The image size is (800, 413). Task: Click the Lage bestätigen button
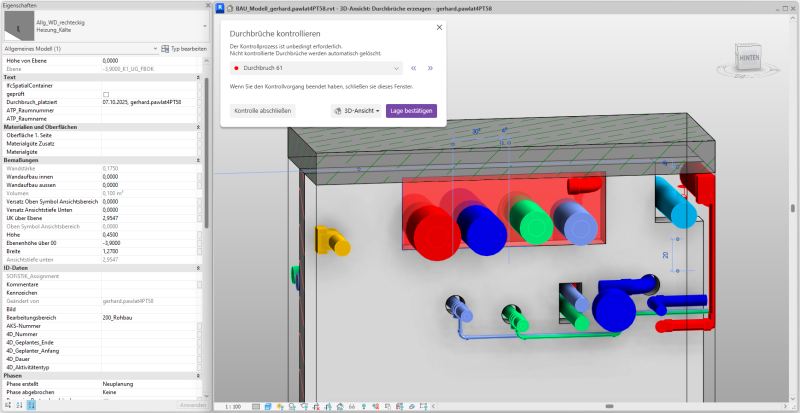tap(411, 111)
